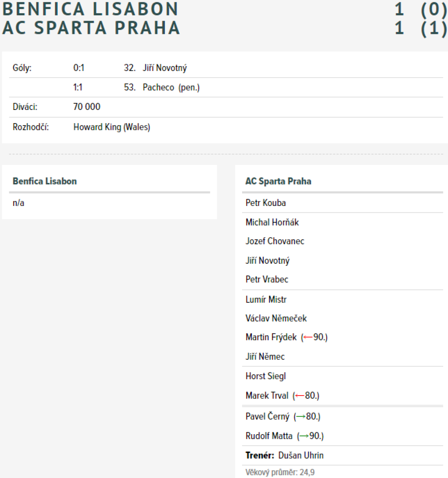Click the attendance figure 70 000
448x478 pixels.
coord(87,107)
